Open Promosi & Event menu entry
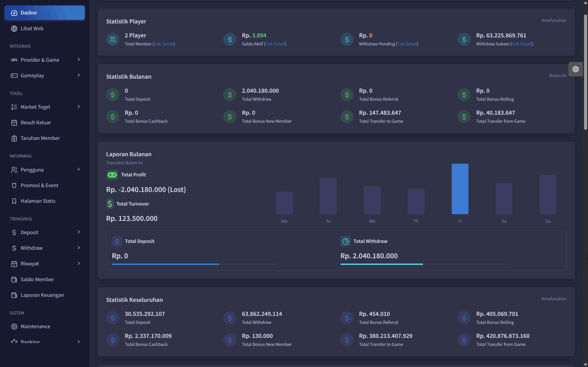 [45, 185]
